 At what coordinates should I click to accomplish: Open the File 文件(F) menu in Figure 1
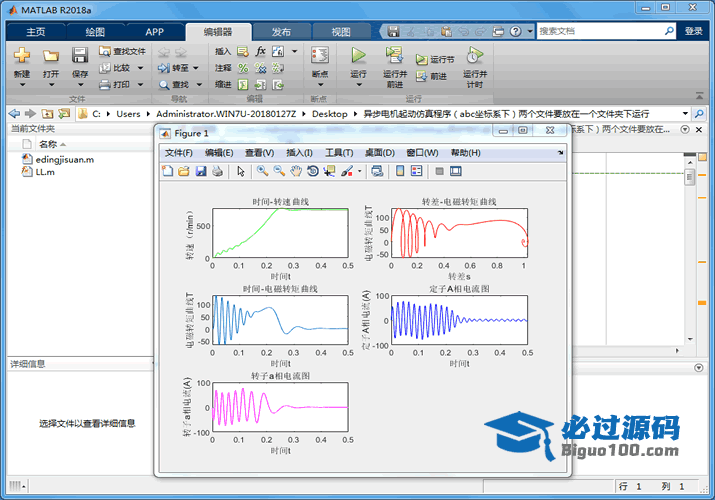(178, 153)
